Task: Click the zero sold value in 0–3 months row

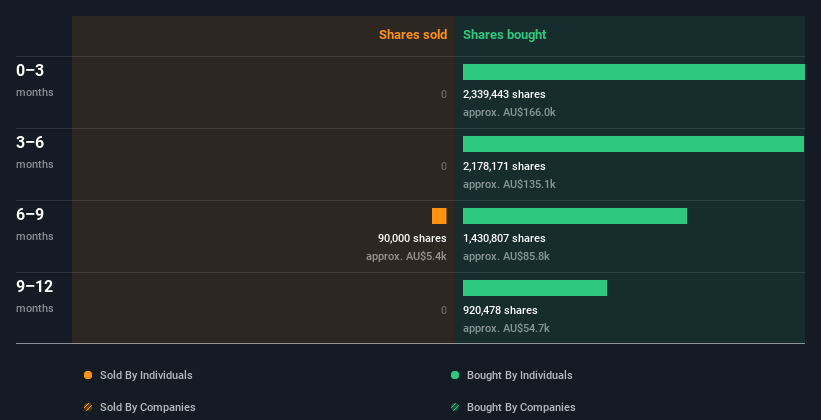Action: pos(444,94)
